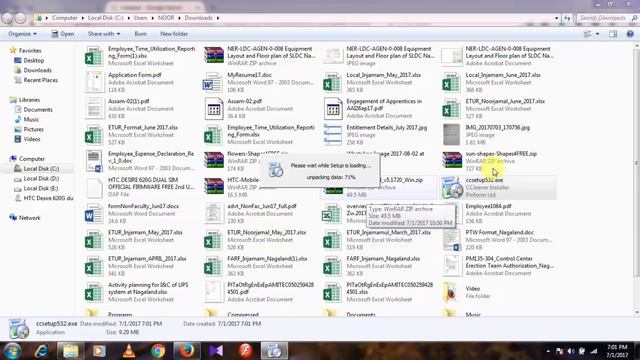
Task: Select the Employee_Expense_Declaration doc icon
Action: 94,161
